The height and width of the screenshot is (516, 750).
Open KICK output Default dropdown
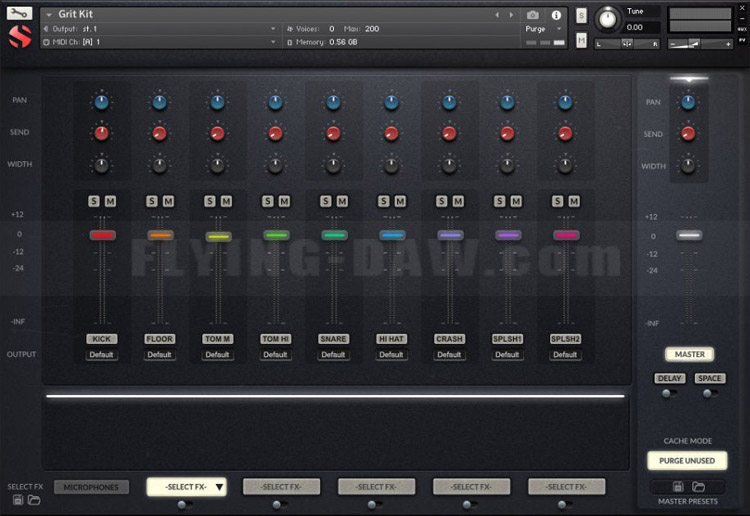tap(101, 355)
